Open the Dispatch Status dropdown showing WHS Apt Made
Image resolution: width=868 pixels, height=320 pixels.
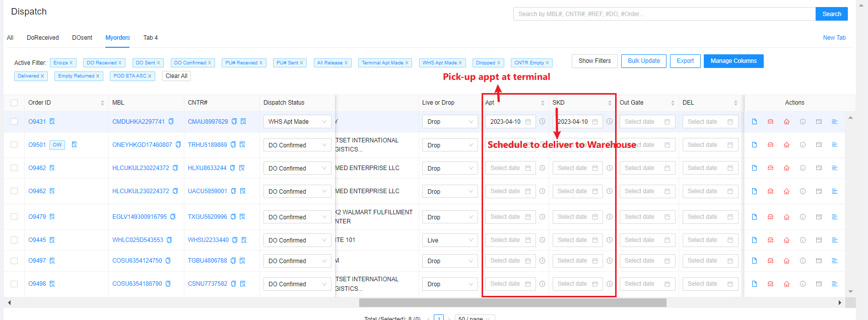tap(297, 122)
